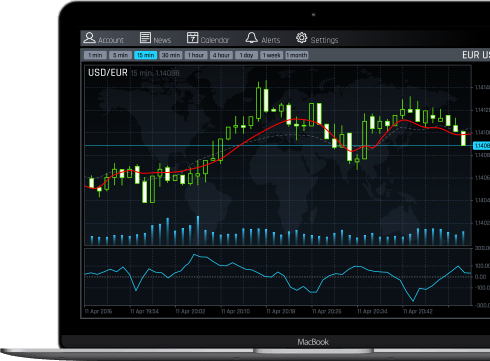Toggle the highlighted 15 min timeframe
Image resolution: width=490 pixels, height=361 pixels.
click(x=145, y=55)
